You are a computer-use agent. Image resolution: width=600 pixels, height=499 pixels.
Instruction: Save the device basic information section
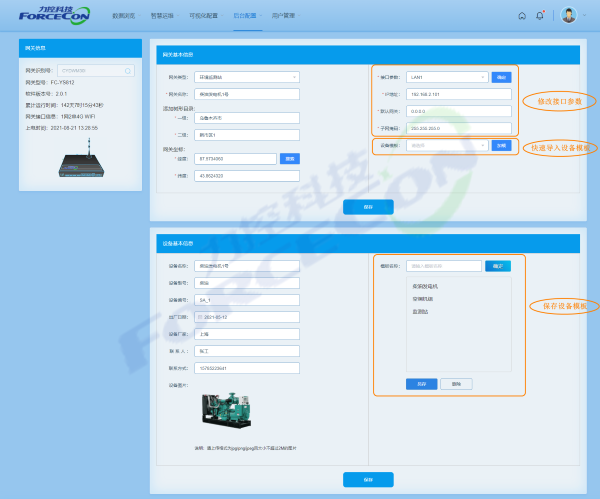[x=368, y=479]
